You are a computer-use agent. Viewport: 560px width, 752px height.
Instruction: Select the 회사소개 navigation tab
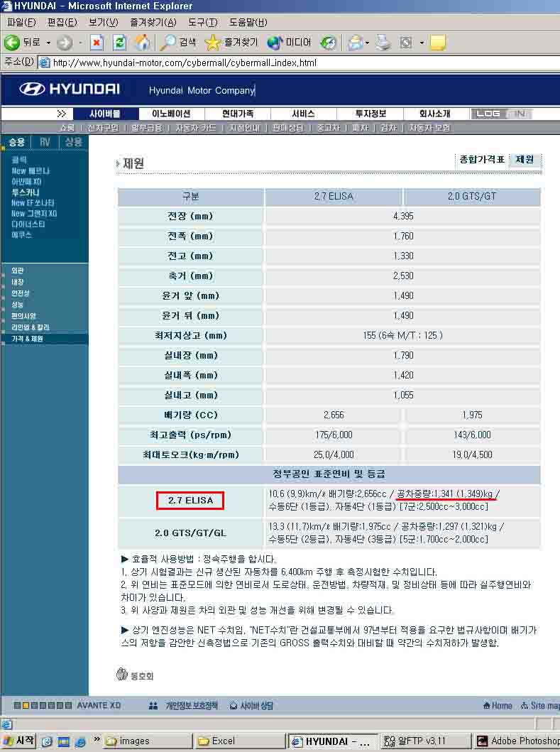pyautogui.click(x=435, y=114)
